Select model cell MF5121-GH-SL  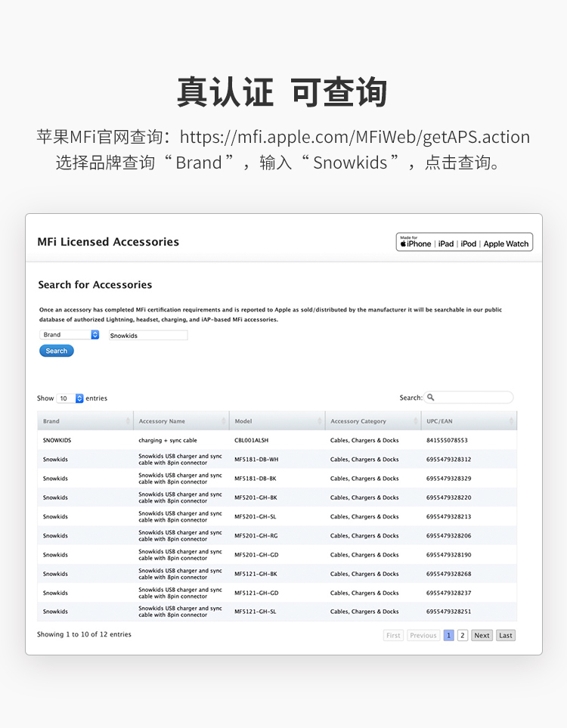click(256, 612)
